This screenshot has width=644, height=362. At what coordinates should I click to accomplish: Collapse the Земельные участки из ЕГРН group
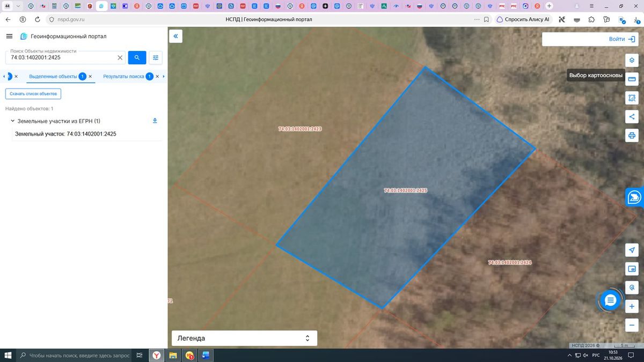click(12, 121)
